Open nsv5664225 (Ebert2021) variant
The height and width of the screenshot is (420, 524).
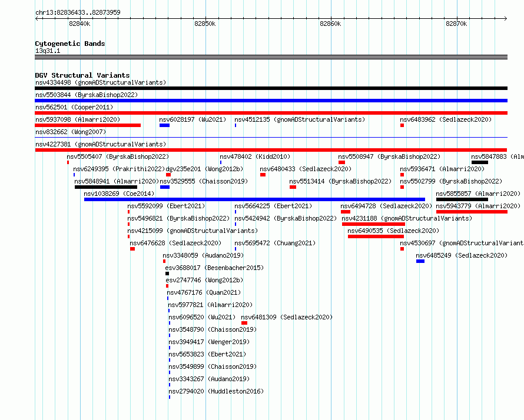click(273, 206)
